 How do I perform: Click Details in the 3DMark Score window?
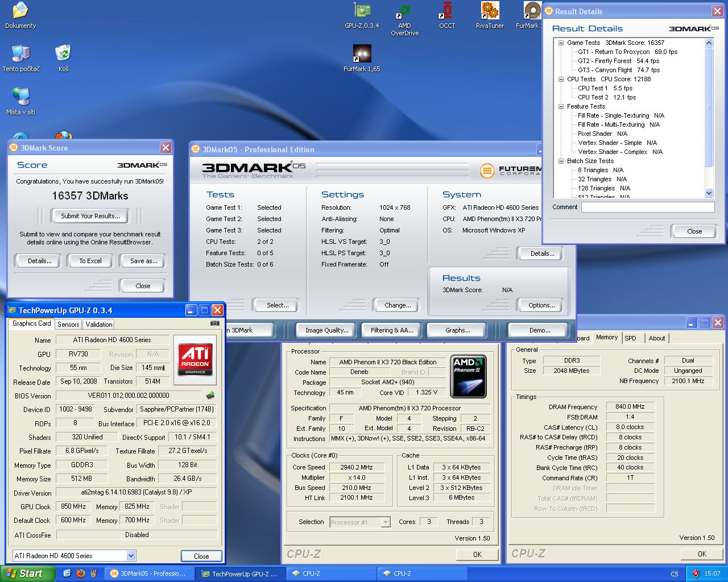click(x=39, y=261)
